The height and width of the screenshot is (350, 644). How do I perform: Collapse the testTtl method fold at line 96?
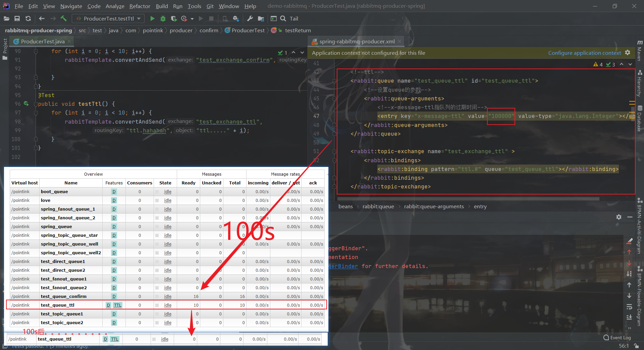pyautogui.click(x=36, y=104)
